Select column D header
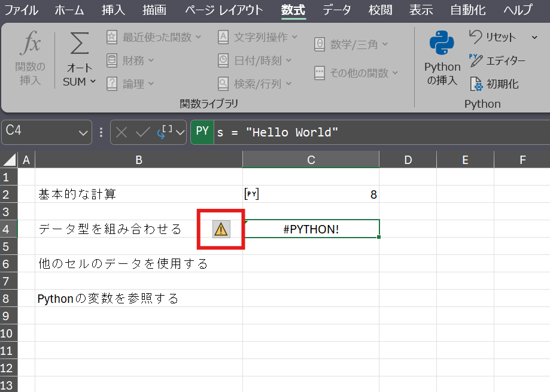 tap(408, 159)
